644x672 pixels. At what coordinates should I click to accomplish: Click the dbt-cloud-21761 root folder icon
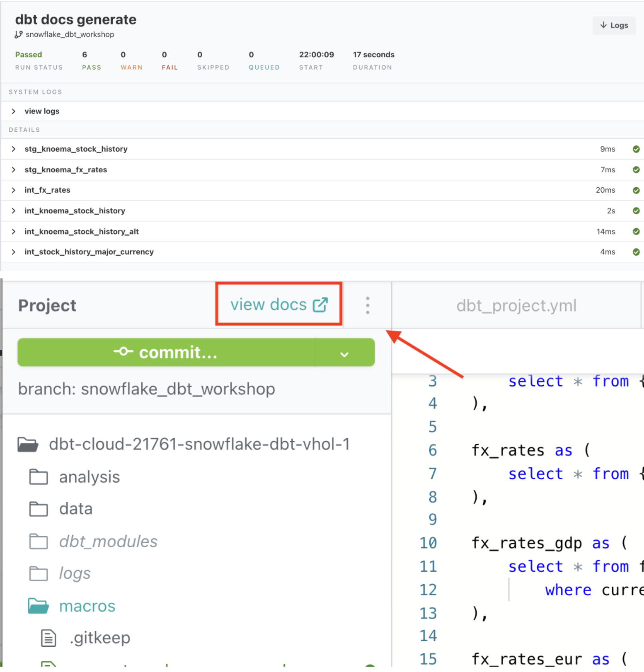(x=28, y=445)
